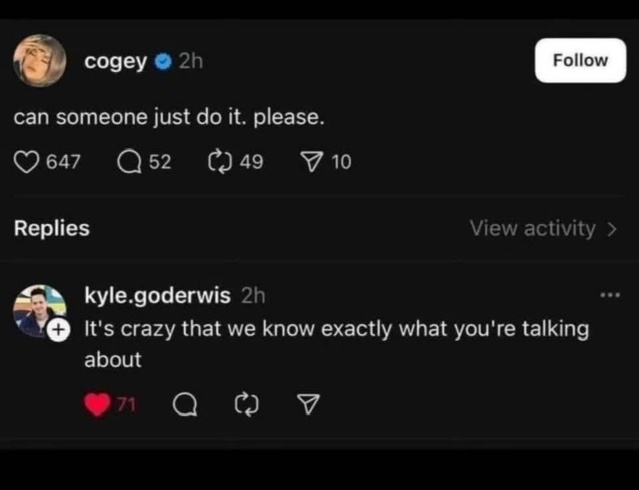
Task: Open cogey's profile picture
Action: pos(39,61)
